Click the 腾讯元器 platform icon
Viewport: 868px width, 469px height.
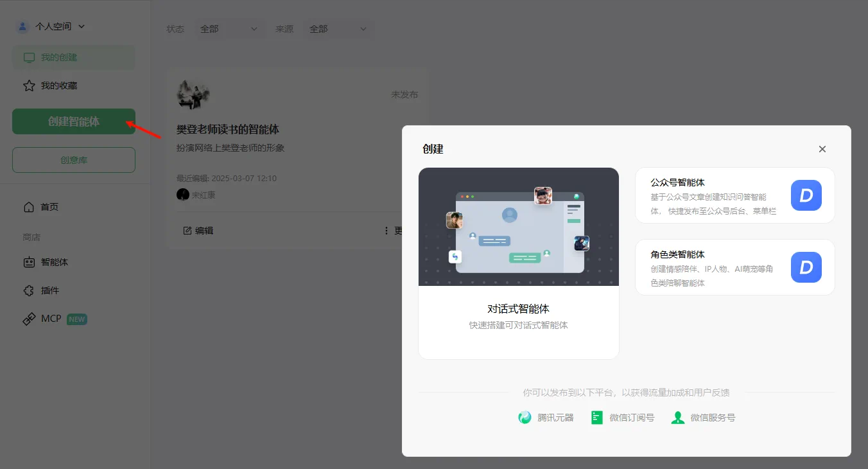[525, 418]
